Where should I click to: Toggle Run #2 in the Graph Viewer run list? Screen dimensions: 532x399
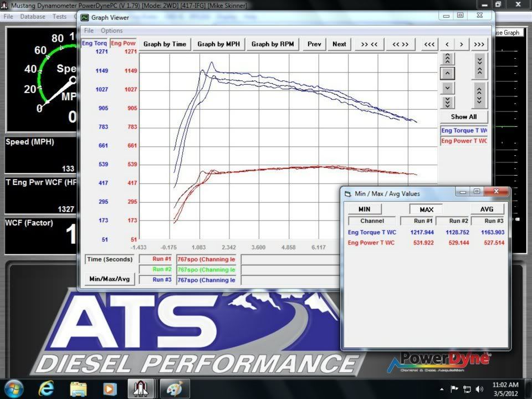[156, 269]
